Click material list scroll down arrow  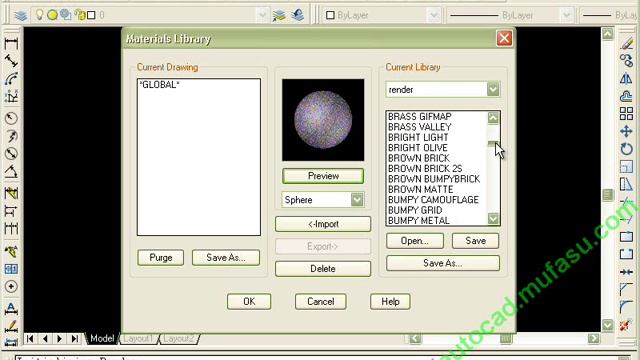(x=493, y=219)
